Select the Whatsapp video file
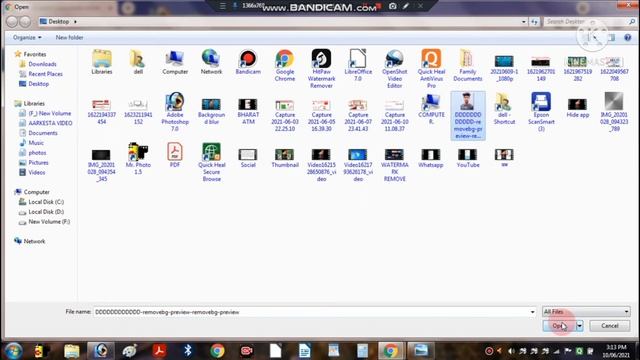The width and height of the screenshot is (640, 360). [431, 158]
